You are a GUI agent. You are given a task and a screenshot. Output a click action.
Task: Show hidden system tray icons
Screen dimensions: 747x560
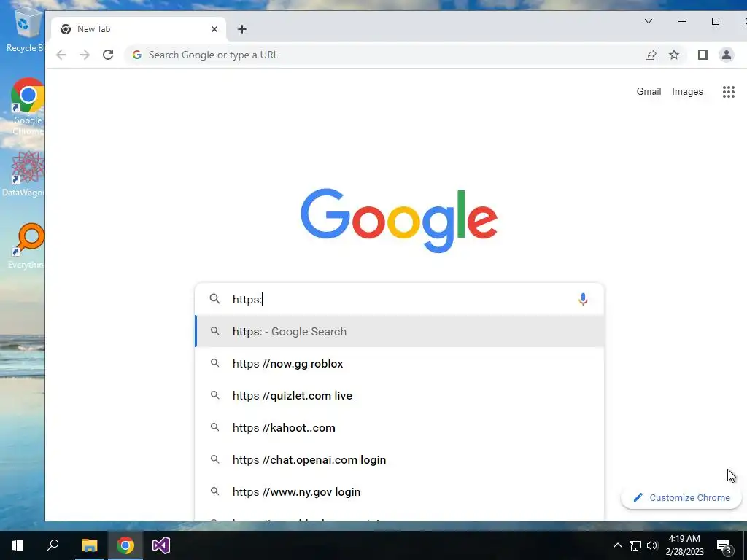point(617,545)
